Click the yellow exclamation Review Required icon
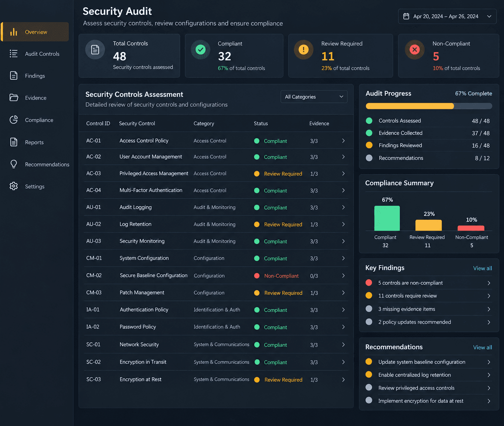The image size is (504, 426). [x=304, y=50]
